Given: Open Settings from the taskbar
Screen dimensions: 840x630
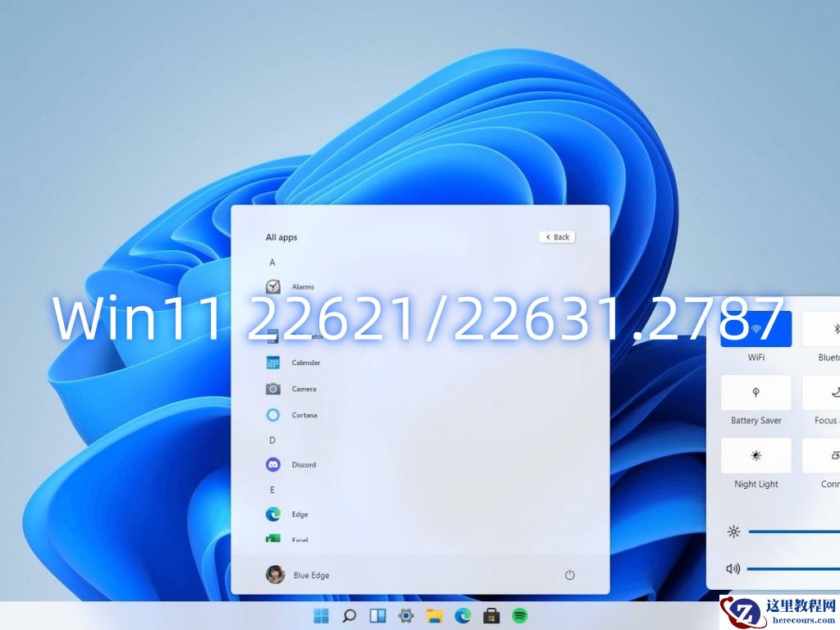Looking at the screenshot, I should pos(405,614).
